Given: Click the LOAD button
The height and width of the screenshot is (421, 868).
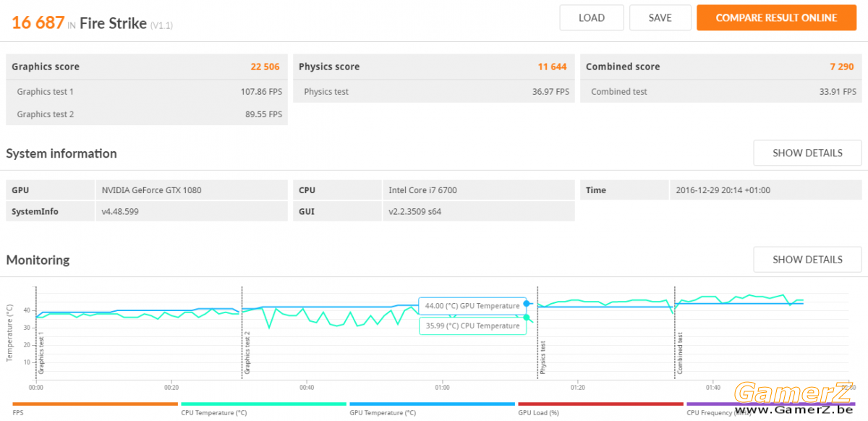Looking at the screenshot, I should pos(592,18).
